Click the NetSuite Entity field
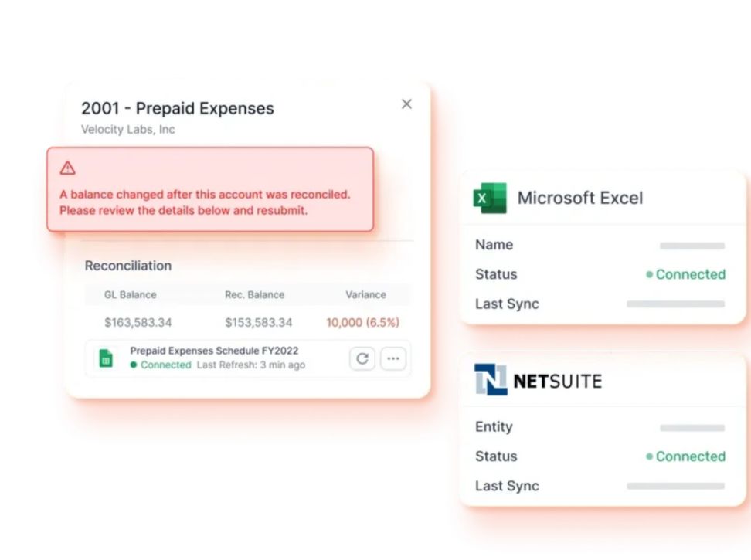 (x=692, y=428)
